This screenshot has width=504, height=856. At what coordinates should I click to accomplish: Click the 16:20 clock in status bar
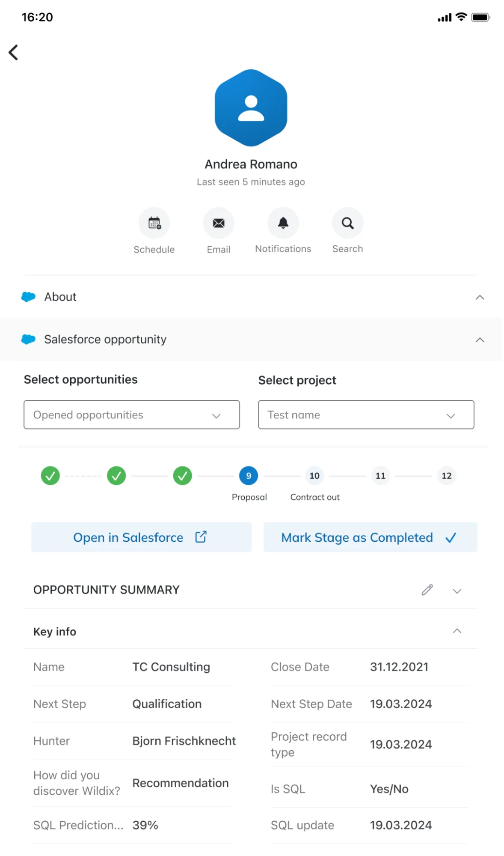click(37, 17)
